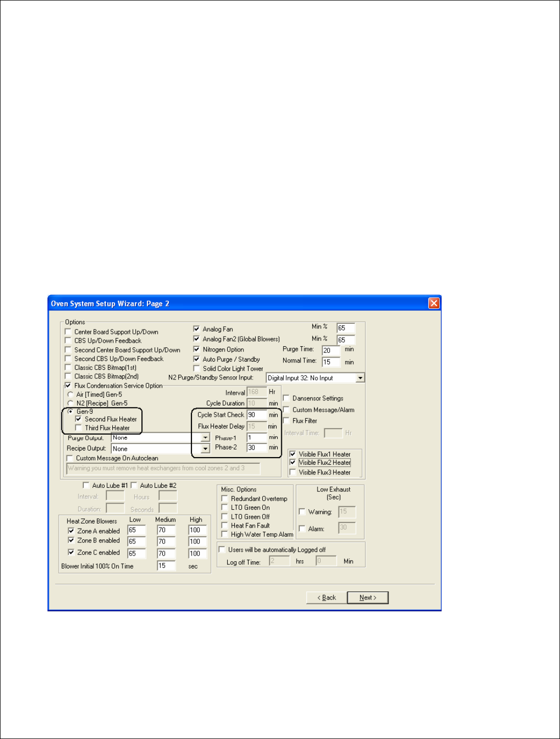This screenshot has width=560, height=739.
Task: Enable Custom Message On Autoclean
Action: click(70, 458)
